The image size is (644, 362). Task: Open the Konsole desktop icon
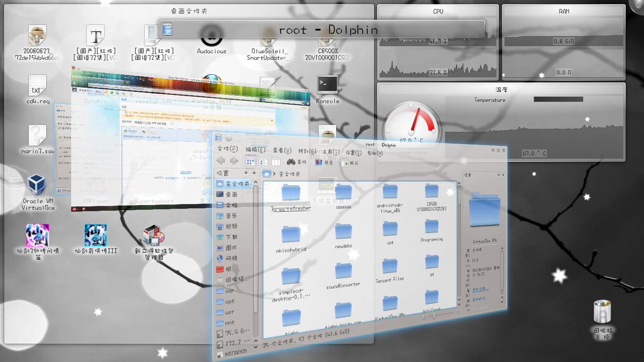coord(328,90)
